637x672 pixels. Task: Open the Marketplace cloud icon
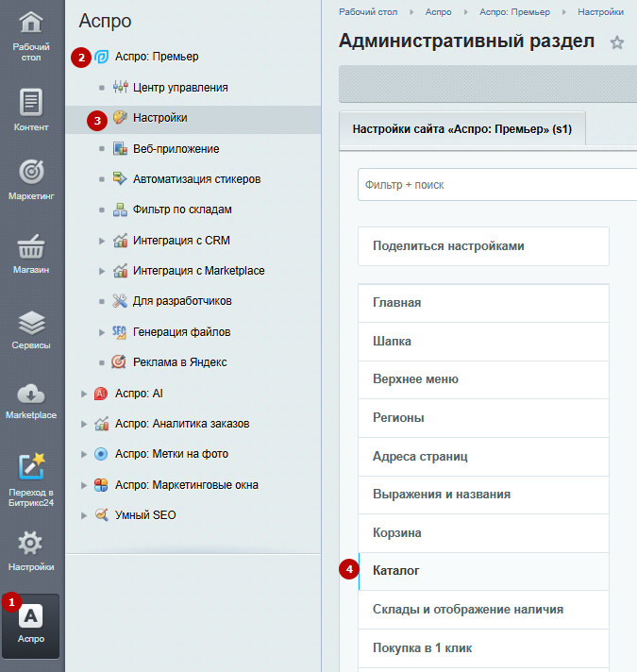tap(31, 395)
